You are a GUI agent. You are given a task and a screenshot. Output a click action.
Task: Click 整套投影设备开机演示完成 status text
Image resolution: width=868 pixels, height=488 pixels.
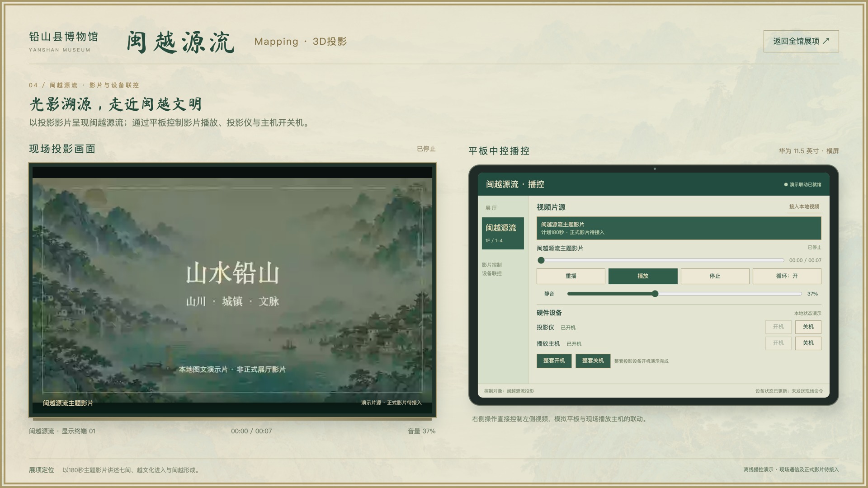click(641, 361)
